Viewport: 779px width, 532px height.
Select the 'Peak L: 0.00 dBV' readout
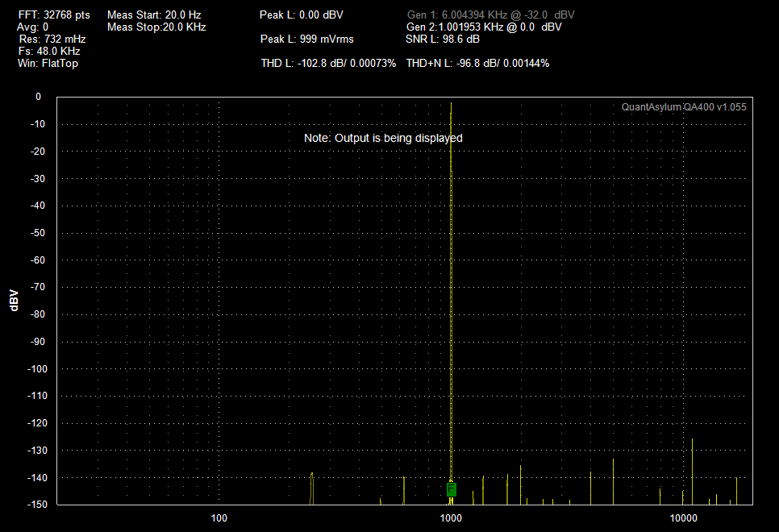[x=301, y=15]
